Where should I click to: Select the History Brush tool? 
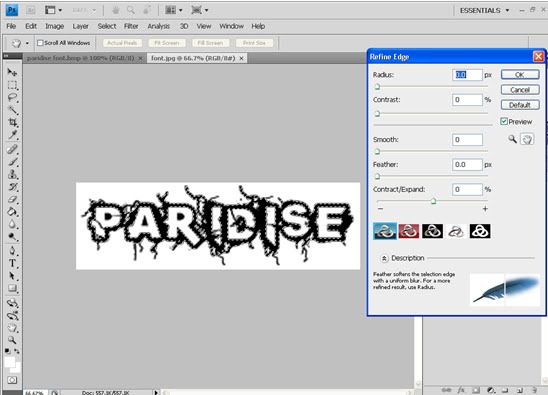pos(12,187)
